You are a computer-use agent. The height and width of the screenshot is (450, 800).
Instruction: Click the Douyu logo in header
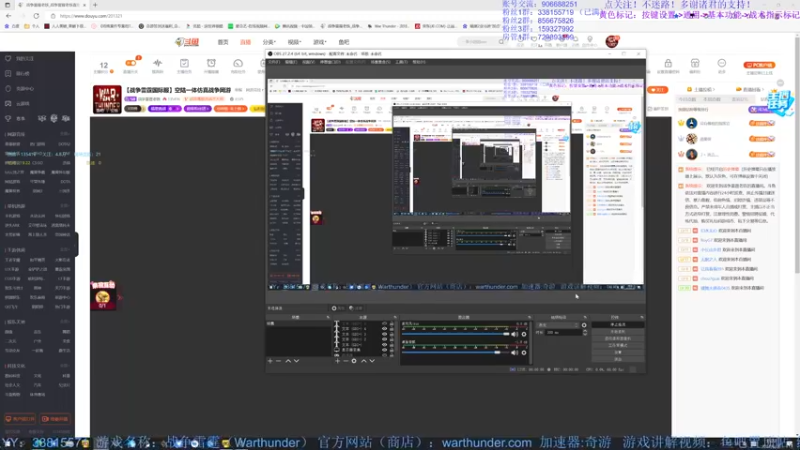tap(187, 42)
